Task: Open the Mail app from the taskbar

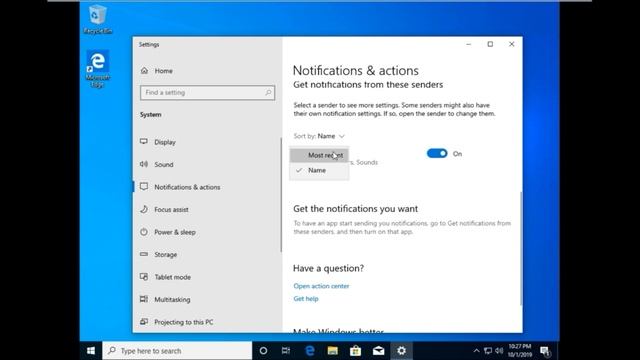Action: [x=378, y=351]
